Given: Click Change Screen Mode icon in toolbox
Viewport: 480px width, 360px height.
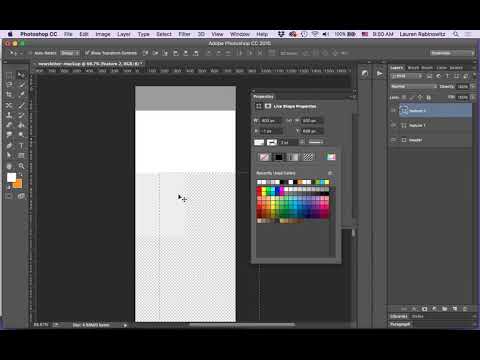Looking at the screenshot, I should [21, 196].
